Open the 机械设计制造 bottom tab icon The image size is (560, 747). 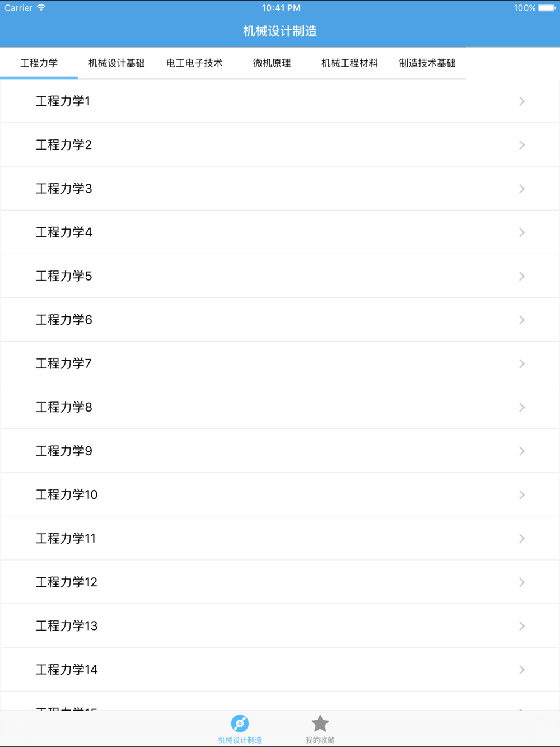tap(240, 723)
